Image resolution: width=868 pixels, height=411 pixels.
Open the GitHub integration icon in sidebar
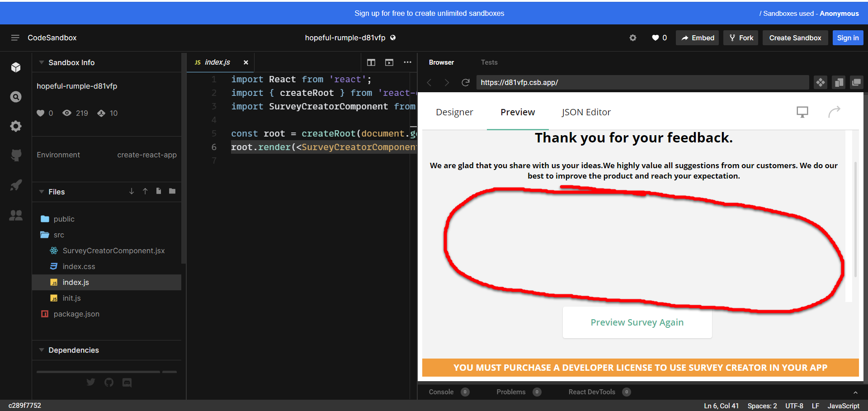click(x=16, y=155)
